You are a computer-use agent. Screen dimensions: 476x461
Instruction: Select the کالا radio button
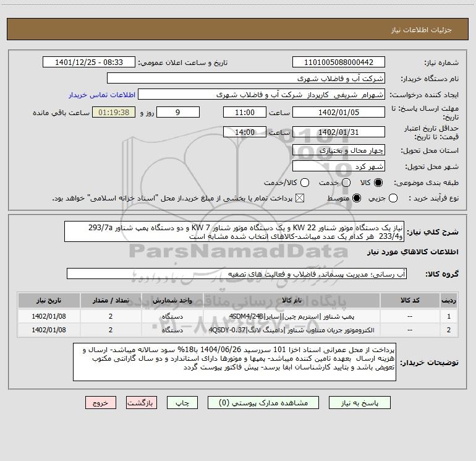pyautogui.click(x=378, y=183)
